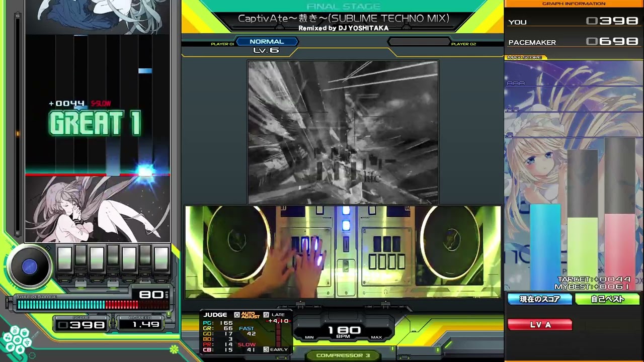Click the LATE 9 indicator

(274, 315)
